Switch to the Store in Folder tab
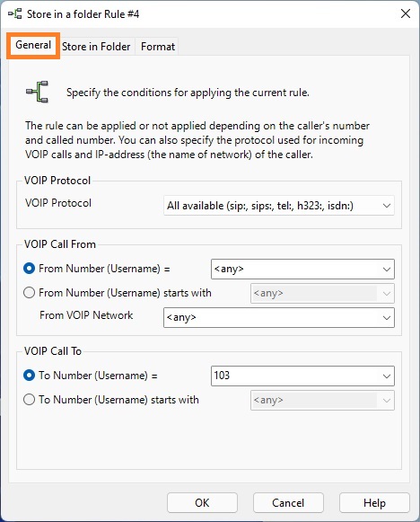 (96, 47)
